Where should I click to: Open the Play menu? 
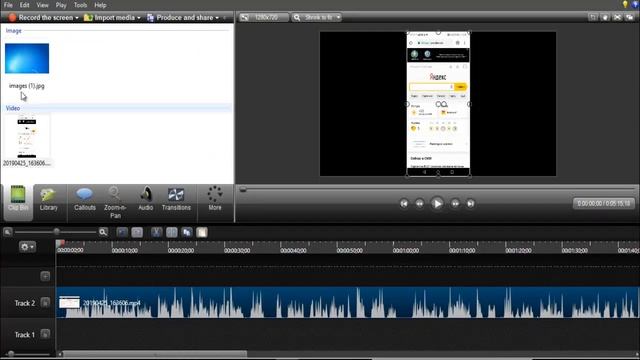(x=61, y=5)
